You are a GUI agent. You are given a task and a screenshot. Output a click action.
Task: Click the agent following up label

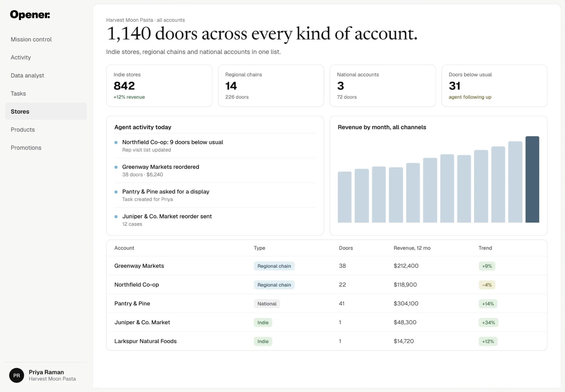[x=470, y=97]
